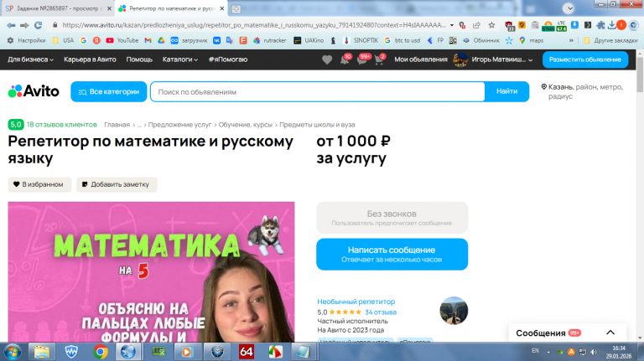644x361 pixels.
Task: Focus Поиск по объявлениям search field
Action: (x=318, y=91)
